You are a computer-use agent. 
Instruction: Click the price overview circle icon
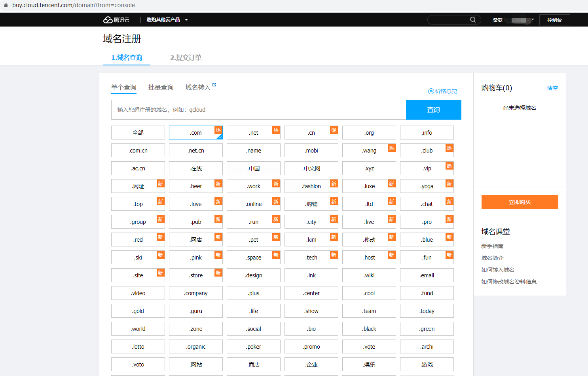tap(431, 91)
